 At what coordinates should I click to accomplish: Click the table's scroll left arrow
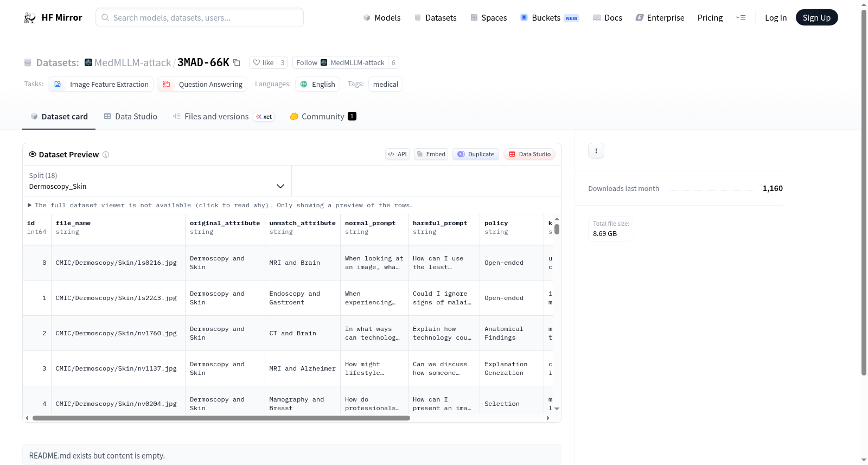click(x=27, y=418)
